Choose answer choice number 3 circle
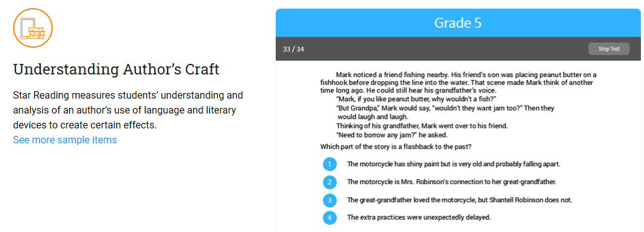The width and height of the screenshot is (644, 232). pyautogui.click(x=329, y=200)
